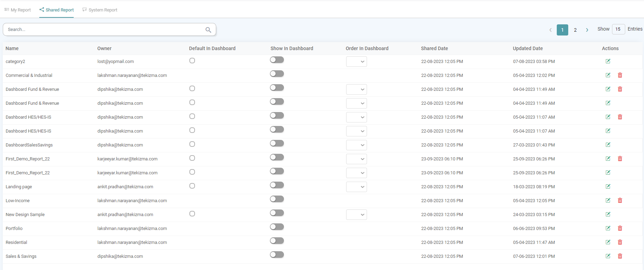
Task: Click the Search input field
Action: pyautogui.click(x=104, y=30)
